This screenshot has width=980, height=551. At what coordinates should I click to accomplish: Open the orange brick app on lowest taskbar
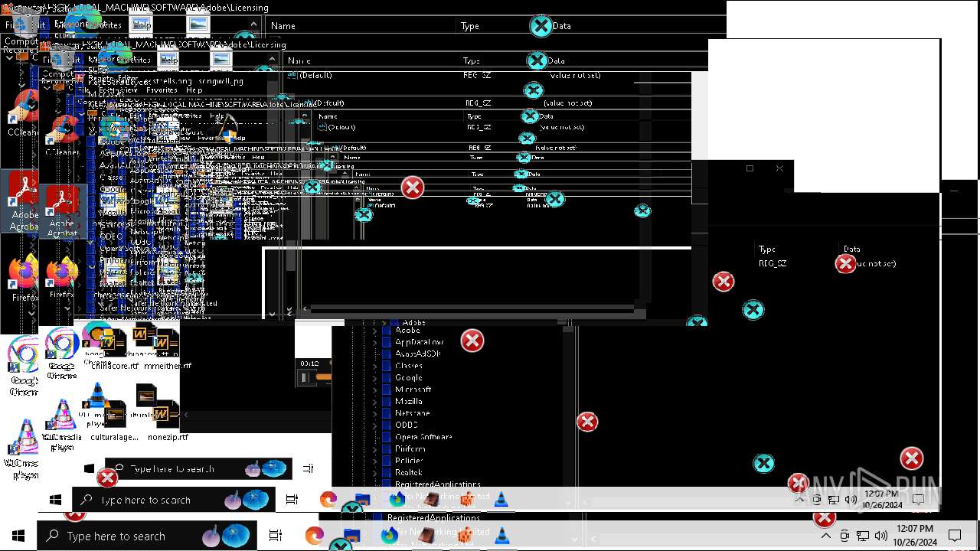[465, 535]
